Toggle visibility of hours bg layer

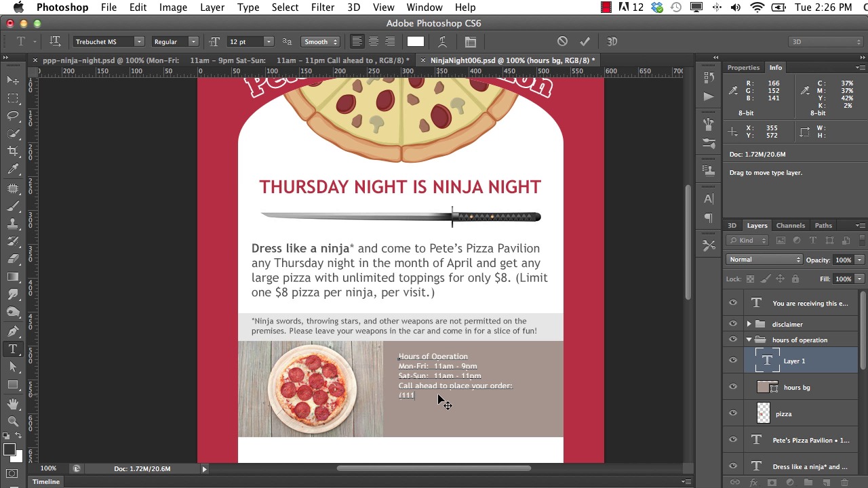733,387
